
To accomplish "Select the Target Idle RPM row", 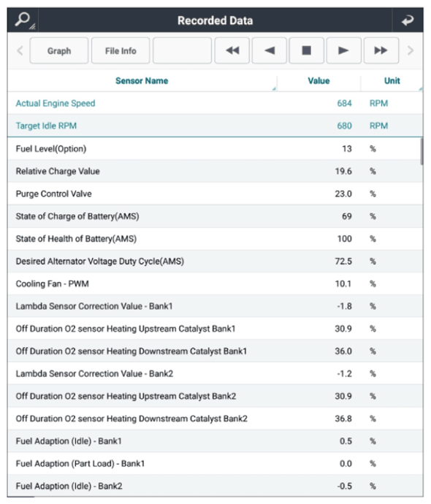I will click(215, 126).
